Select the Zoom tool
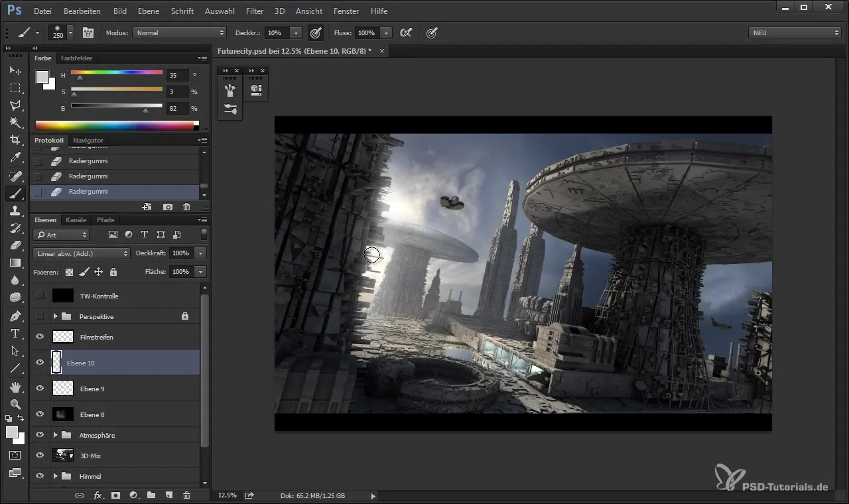Viewport: 849px width, 504px height. 15,404
